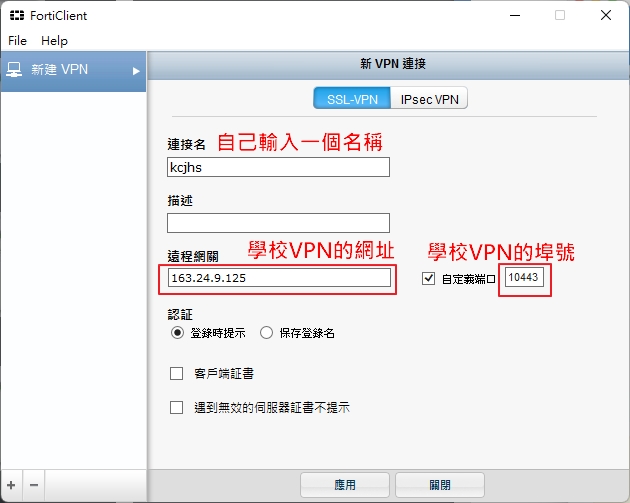The image size is (630, 503).
Task: Click the 連接名 field containing kcjhs
Action: (x=278, y=167)
